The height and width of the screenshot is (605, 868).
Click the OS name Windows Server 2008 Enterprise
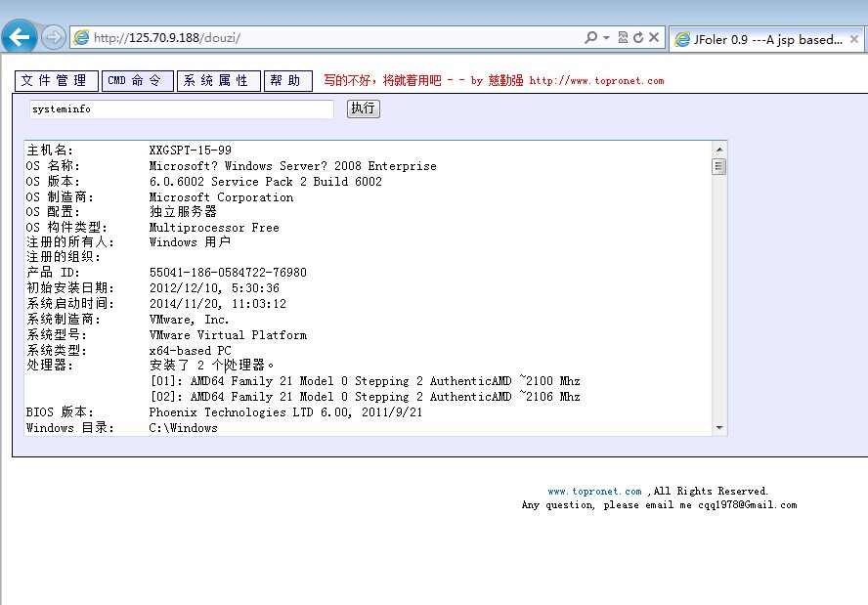(293, 166)
